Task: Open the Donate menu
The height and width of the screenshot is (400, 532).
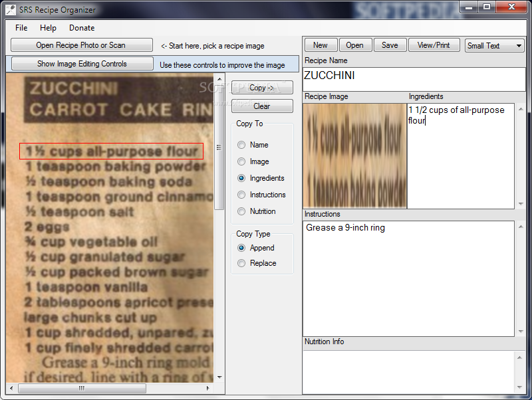Action: (x=82, y=28)
